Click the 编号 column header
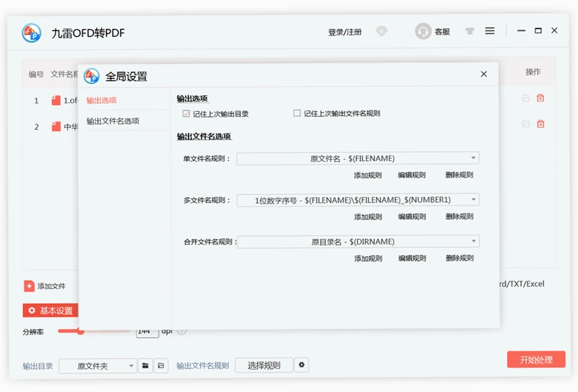 [x=36, y=74]
